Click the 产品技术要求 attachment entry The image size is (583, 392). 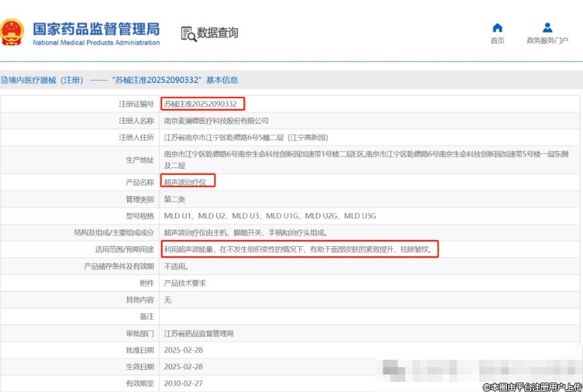click(185, 283)
